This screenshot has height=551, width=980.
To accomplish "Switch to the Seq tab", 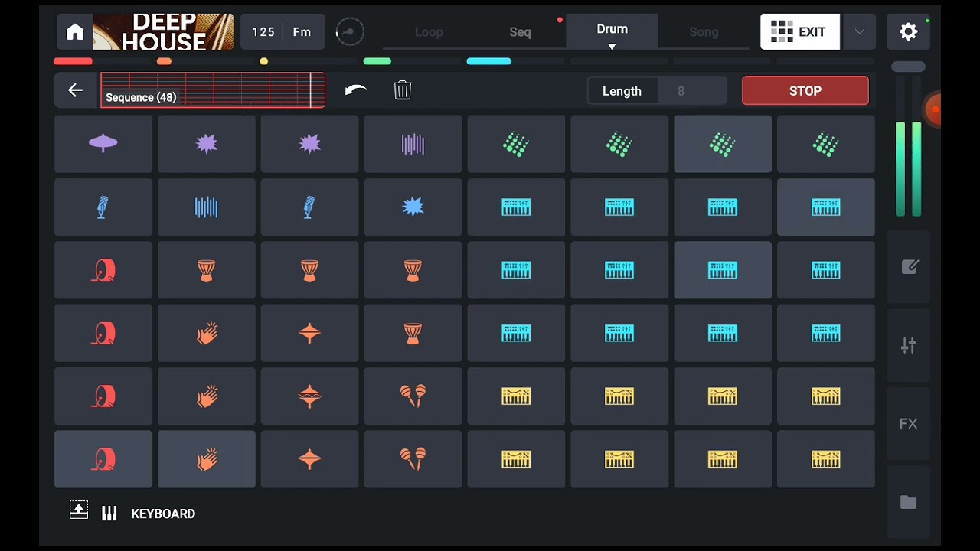I will pyautogui.click(x=520, y=32).
